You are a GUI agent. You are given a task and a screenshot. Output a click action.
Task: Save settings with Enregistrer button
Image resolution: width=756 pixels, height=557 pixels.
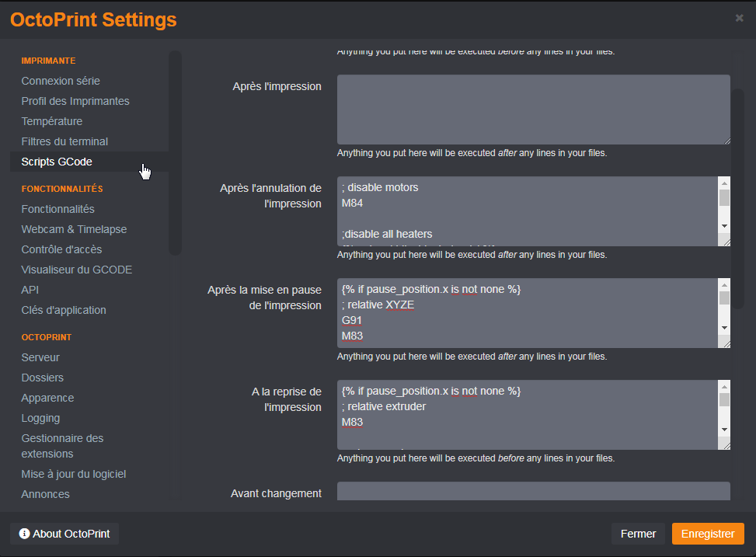(708, 534)
